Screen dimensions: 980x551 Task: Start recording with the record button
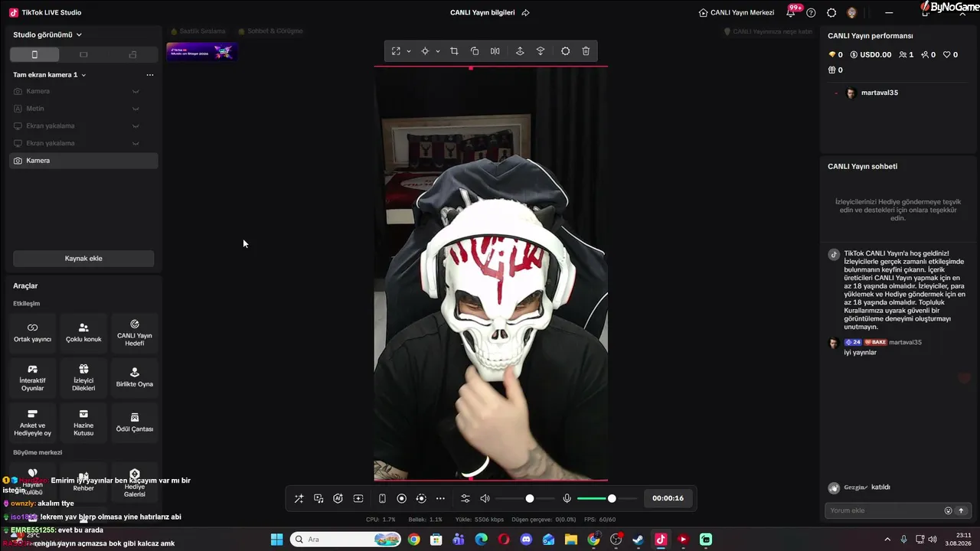pos(401,498)
